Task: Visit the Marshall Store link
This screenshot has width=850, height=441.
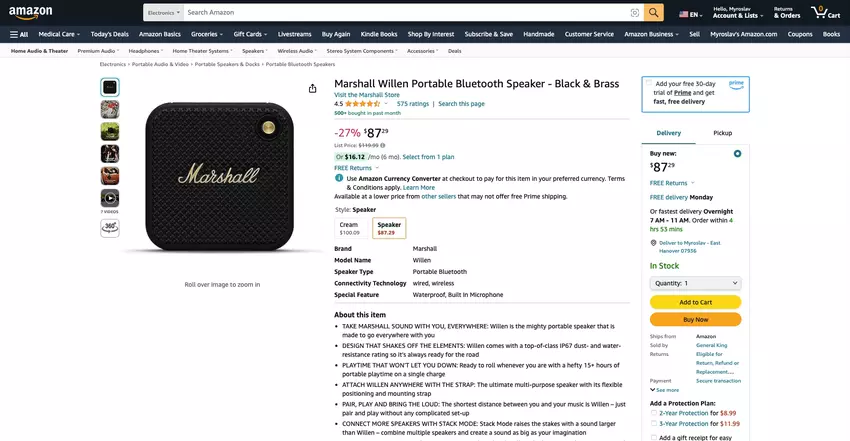Action: (367, 94)
